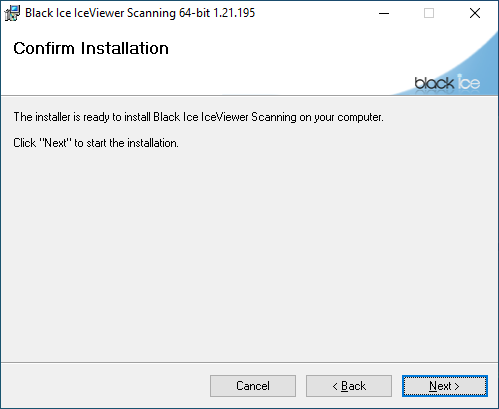Start installation with the Next button
499x409 pixels.
click(x=445, y=386)
